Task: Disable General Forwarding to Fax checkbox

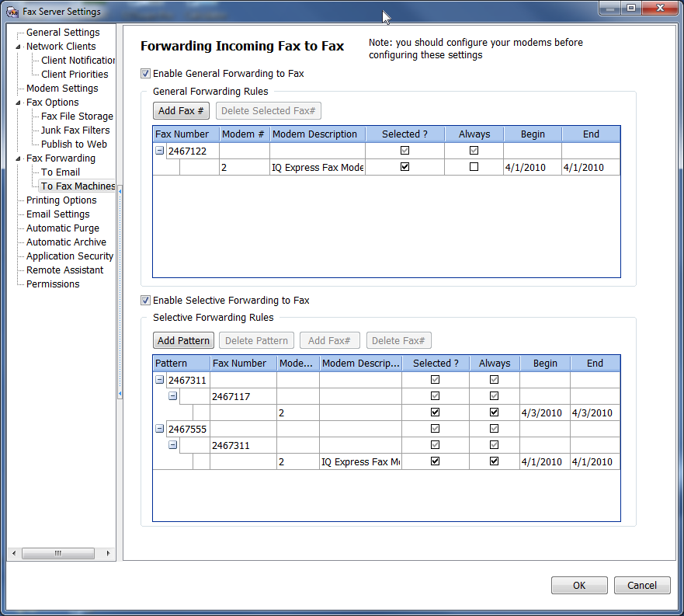Action: pos(145,74)
